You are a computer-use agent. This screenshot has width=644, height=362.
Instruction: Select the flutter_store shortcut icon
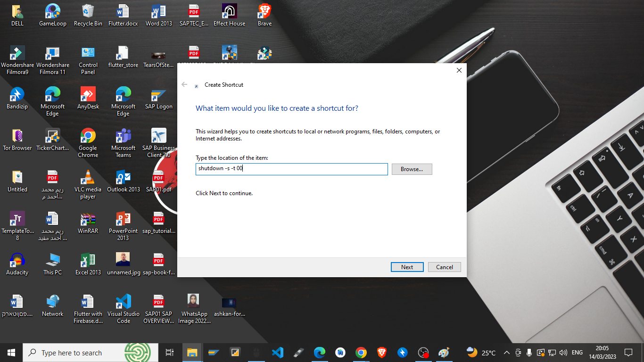[x=123, y=57]
